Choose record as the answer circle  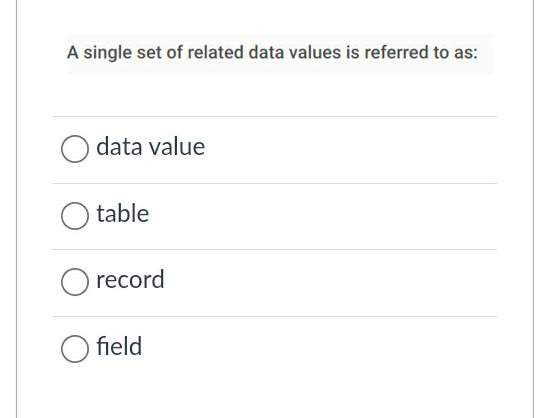coord(75,282)
